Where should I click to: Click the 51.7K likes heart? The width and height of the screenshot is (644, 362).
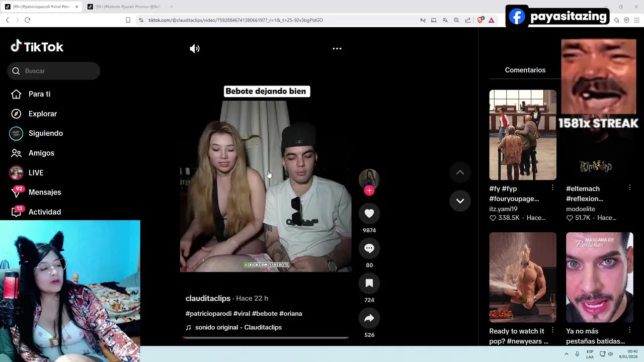coord(570,218)
